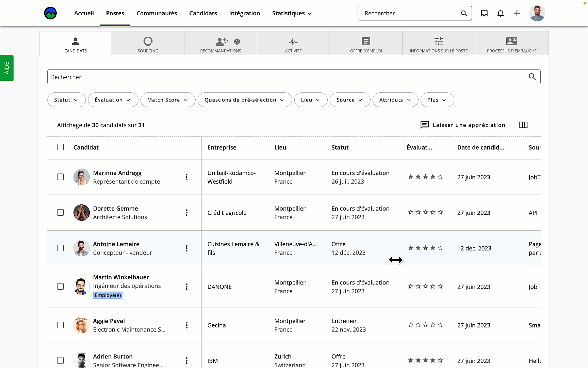588x368 pixels.
Task: Open the three-dot menu for Marinna Andregg
Action: (x=186, y=177)
